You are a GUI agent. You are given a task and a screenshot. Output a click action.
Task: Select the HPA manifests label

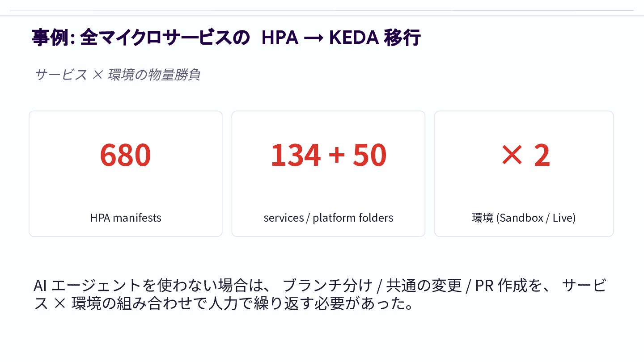click(x=126, y=218)
